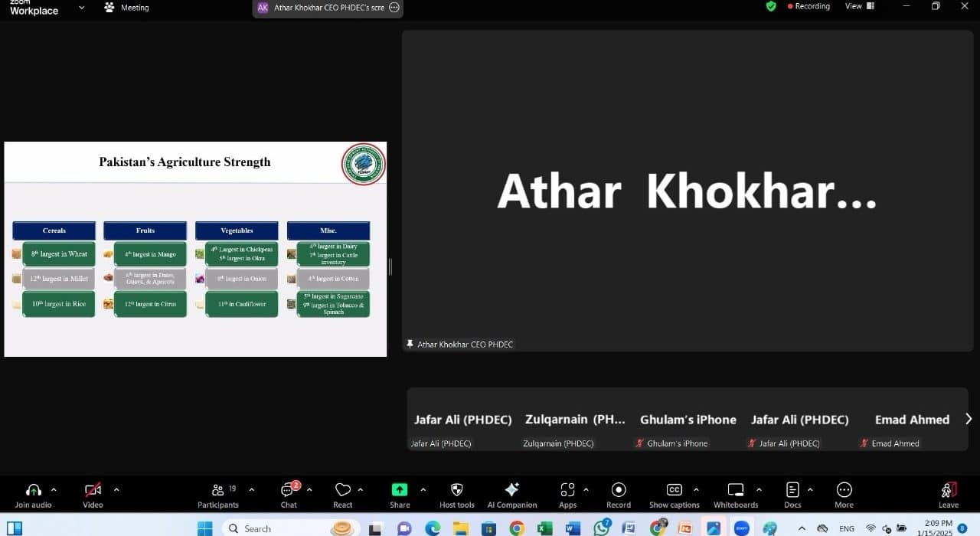Expand video options arrow next to Video
The width and height of the screenshot is (980, 536).
[x=116, y=490]
